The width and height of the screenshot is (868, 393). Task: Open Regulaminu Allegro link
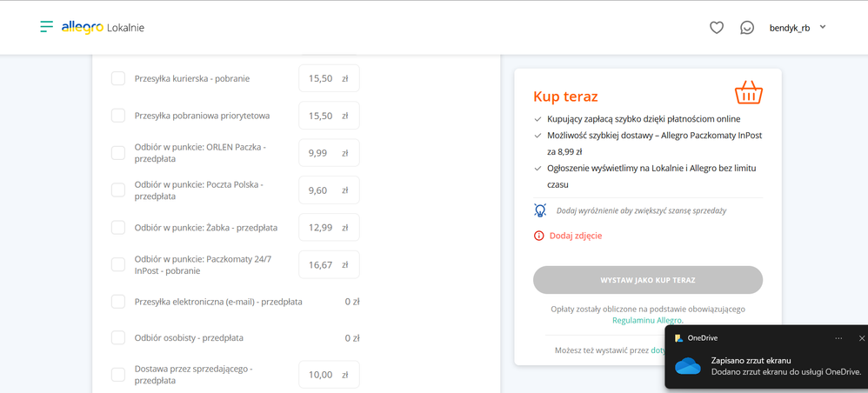pos(647,320)
